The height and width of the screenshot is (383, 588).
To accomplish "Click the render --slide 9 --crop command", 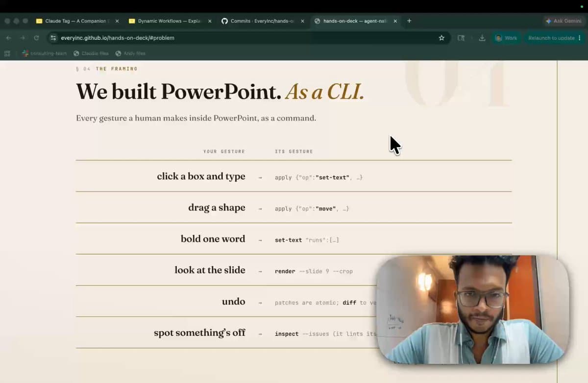I will [x=314, y=271].
